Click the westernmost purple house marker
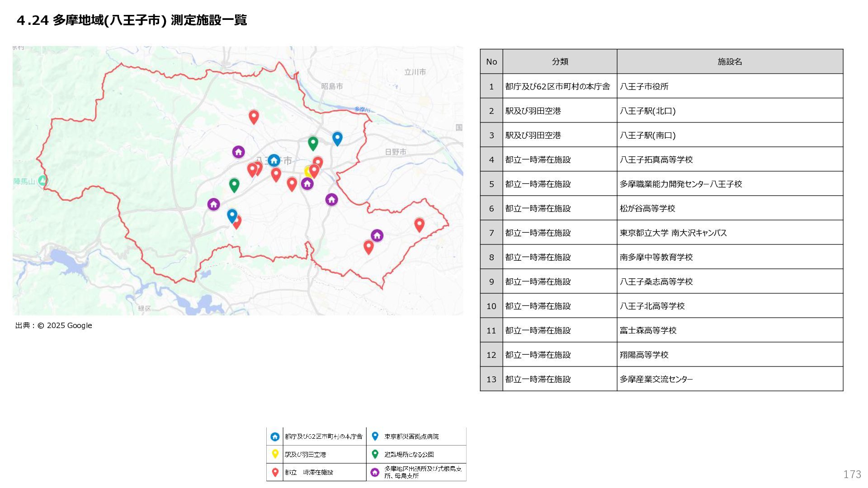This screenshot has height=488, width=868. pyautogui.click(x=213, y=204)
